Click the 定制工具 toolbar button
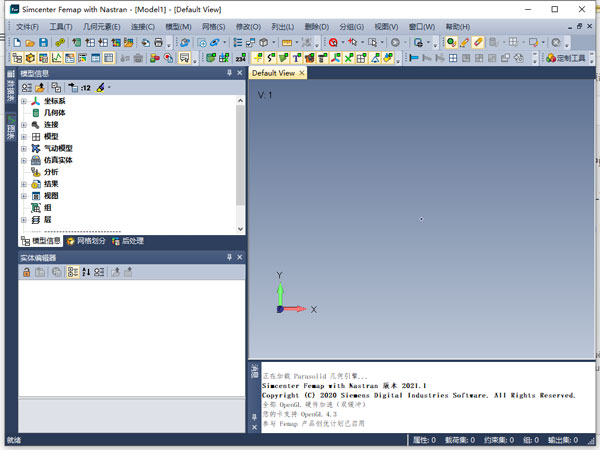The image size is (600, 450). tap(571, 59)
